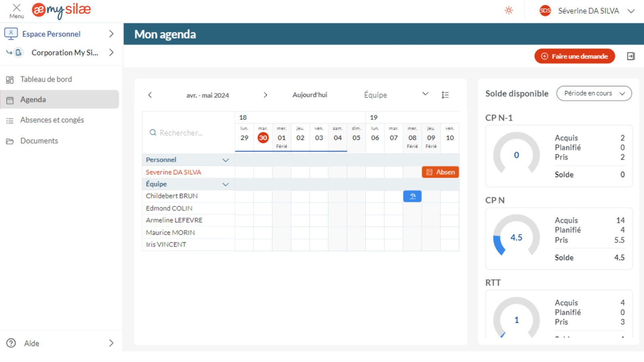644x362 pixels.
Task: Click the collapse panel icon beside Faire une demande
Action: pyautogui.click(x=631, y=56)
